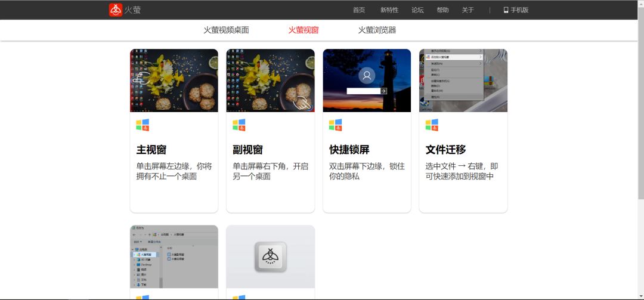Click the 副视窗 heading

pyautogui.click(x=247, y=150)
